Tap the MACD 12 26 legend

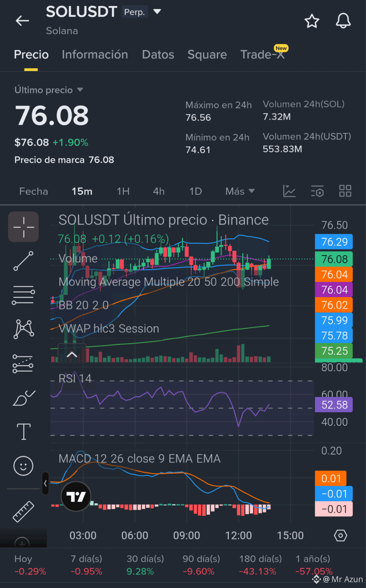tap(139, 459)
